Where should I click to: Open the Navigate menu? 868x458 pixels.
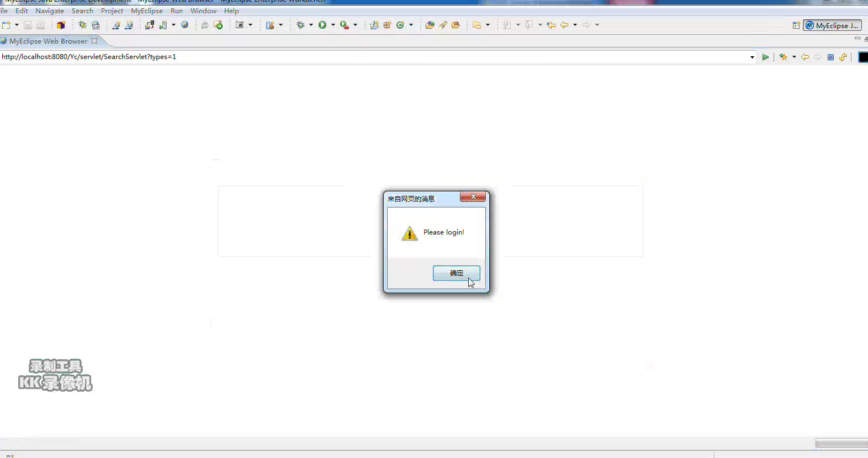(50, 10)
